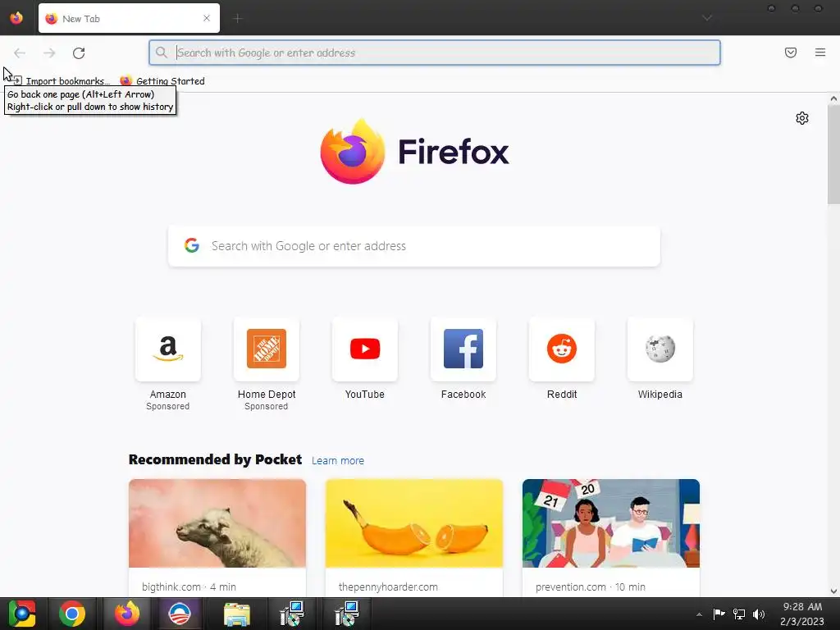840x630 pixels.
Task: Click the network tray icon
Action: pos(739,614)
